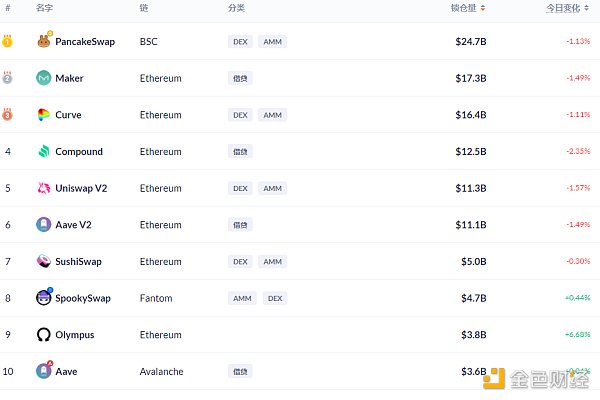This screenshot has width=600, height=400.
Task: Sort by 锁仓量 column arrows
Action: click(483, 8)
